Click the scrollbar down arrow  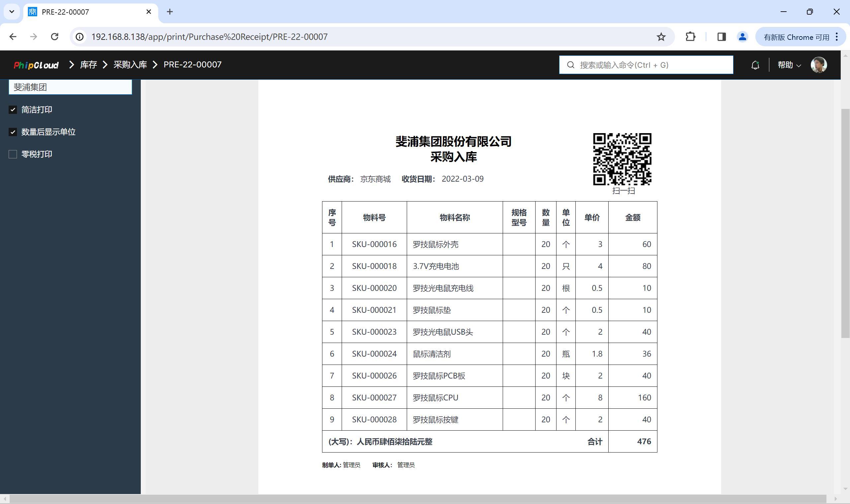[x=845, y=489]
